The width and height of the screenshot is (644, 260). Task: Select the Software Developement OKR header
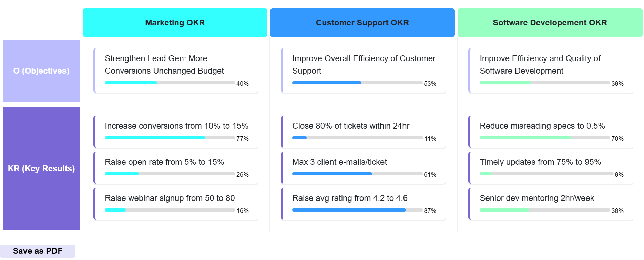tap(550, 23)
